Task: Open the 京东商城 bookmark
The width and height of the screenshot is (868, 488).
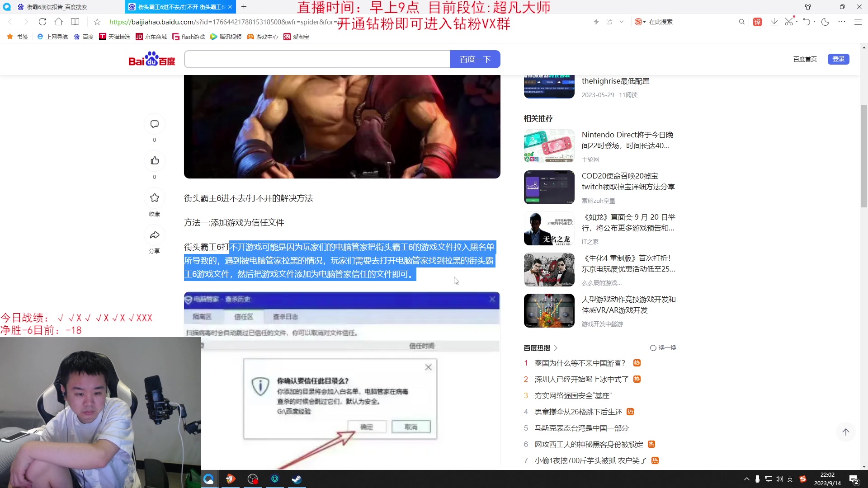Action: (151, 37)
